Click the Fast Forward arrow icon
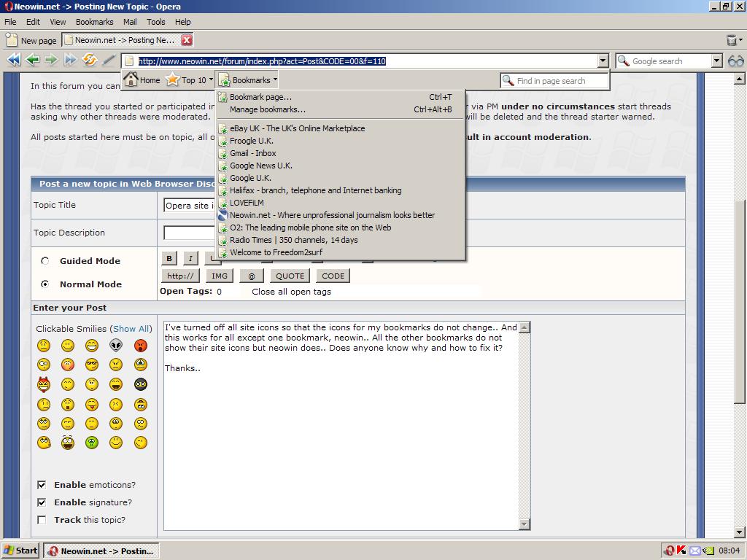Viewport: 747px width, 560px height. tap(70, 60)
